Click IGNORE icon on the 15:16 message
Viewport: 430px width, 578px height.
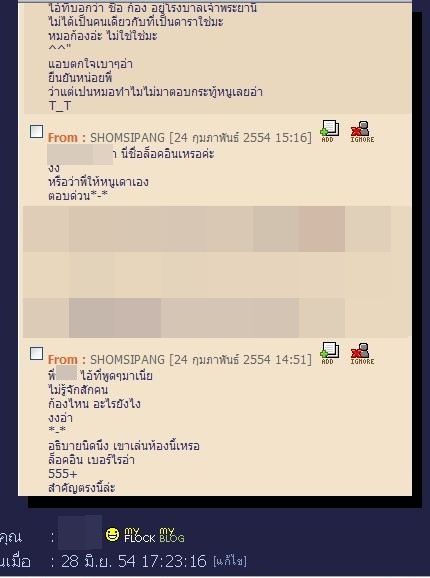click(x=362, y=132)
